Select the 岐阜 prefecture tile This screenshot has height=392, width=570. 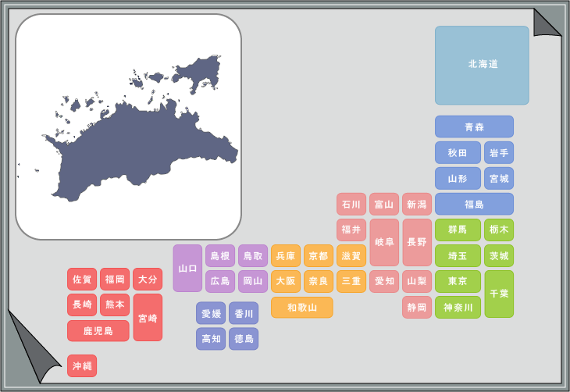(384, 242)
